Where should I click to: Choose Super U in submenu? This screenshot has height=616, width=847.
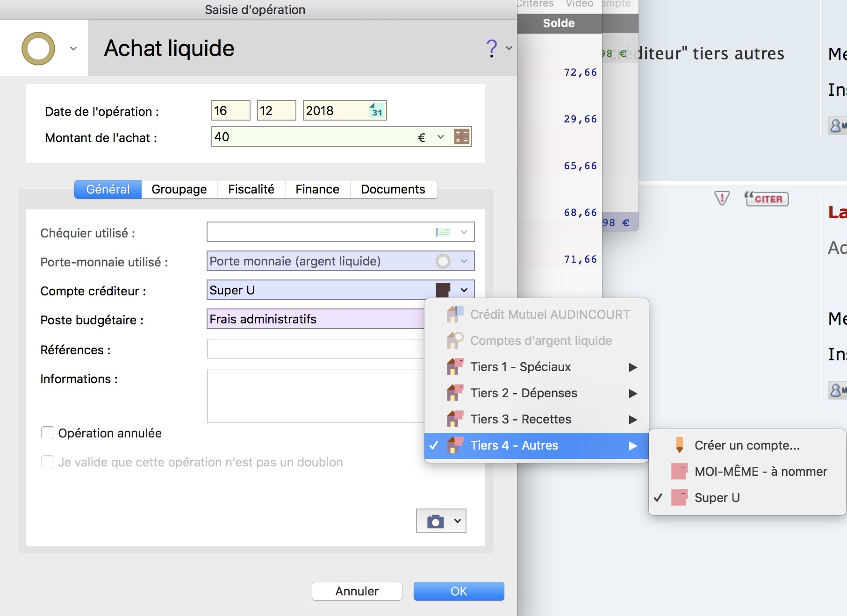point(747,498)
